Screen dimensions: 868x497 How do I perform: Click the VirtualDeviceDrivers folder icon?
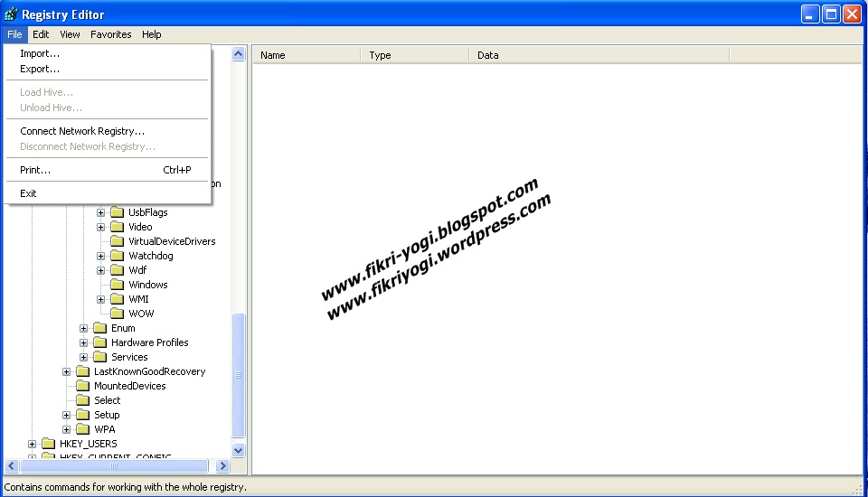tap(117, 241)
